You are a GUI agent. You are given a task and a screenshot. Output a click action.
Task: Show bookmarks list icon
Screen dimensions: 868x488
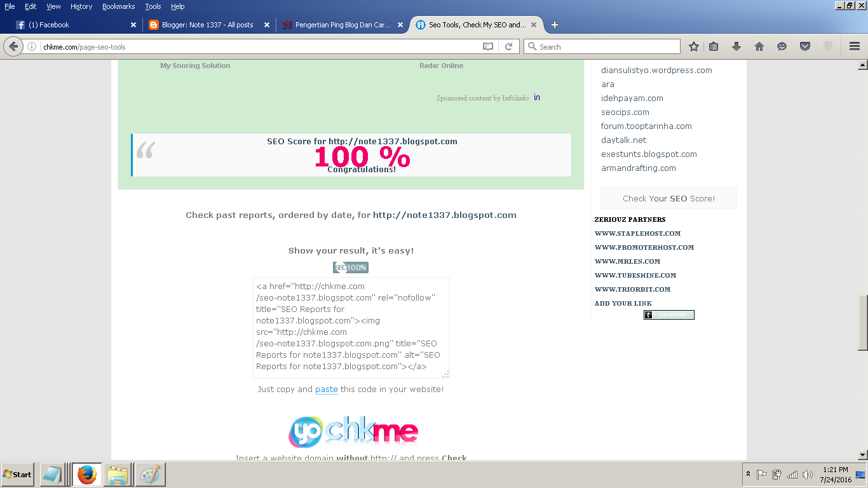click(714, 46)
